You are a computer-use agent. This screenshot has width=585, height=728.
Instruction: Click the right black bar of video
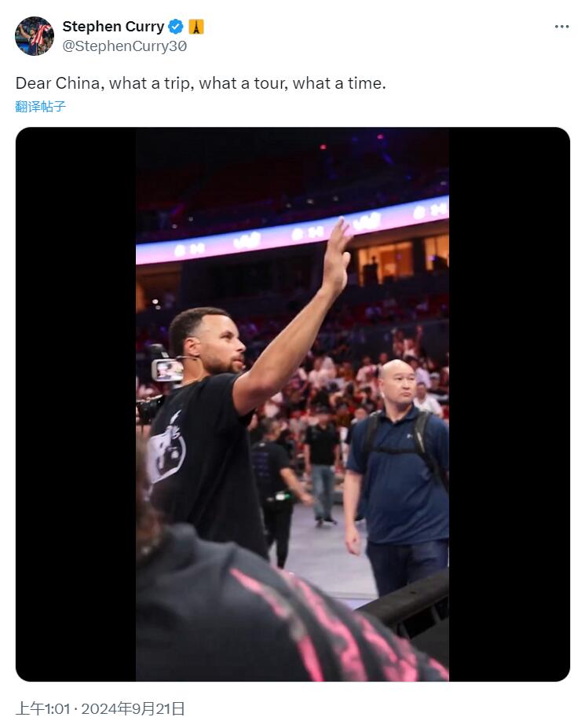[x=510, y=404]
